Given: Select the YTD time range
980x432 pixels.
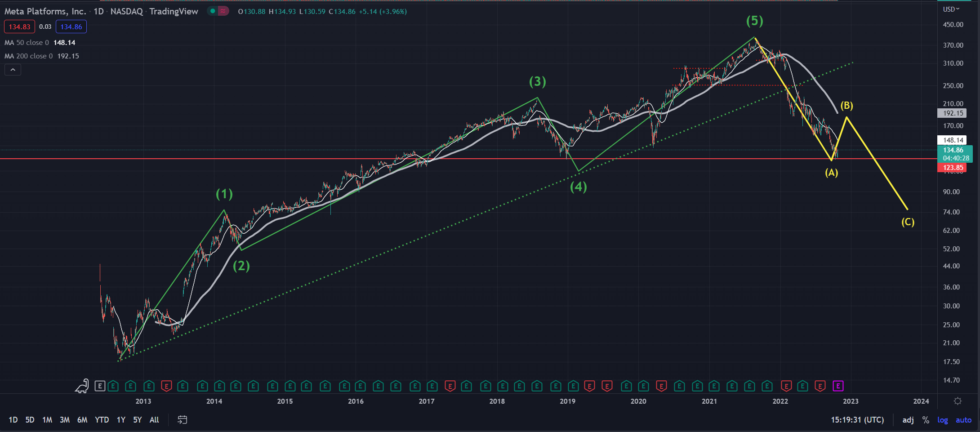Looking at the screenshot, I should pyautogui.click(x=102, y=420).
